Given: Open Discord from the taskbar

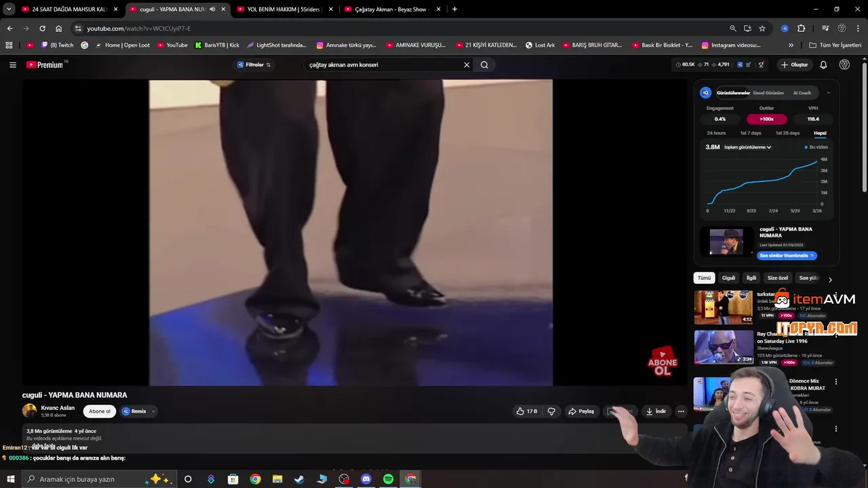Looking at the screenshot, I should tap(366, 479).
